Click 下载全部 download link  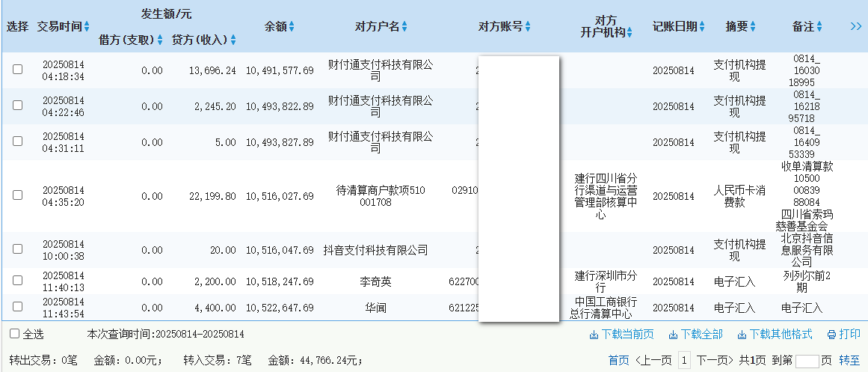click(696, 335)
